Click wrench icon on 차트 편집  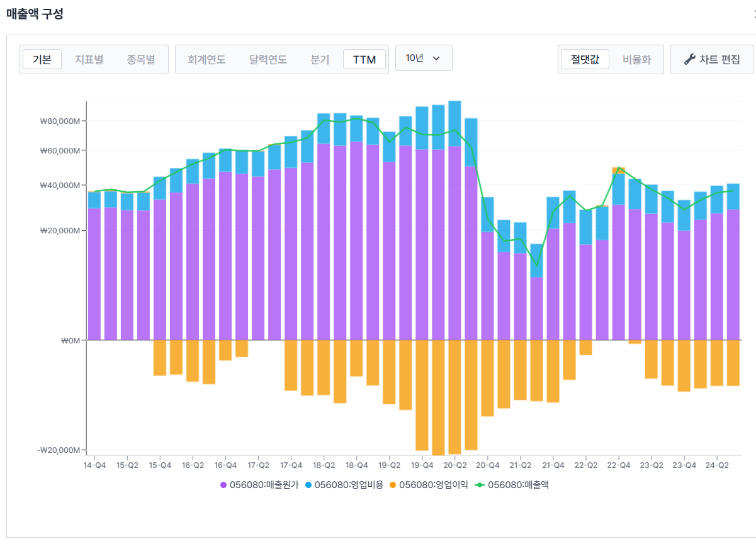click(x=689, y=59)
